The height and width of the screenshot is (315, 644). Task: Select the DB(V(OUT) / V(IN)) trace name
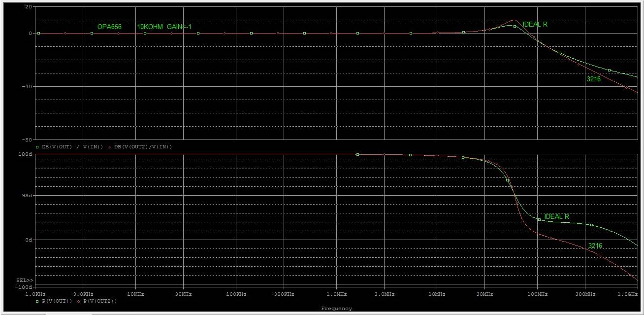[72, 147]
